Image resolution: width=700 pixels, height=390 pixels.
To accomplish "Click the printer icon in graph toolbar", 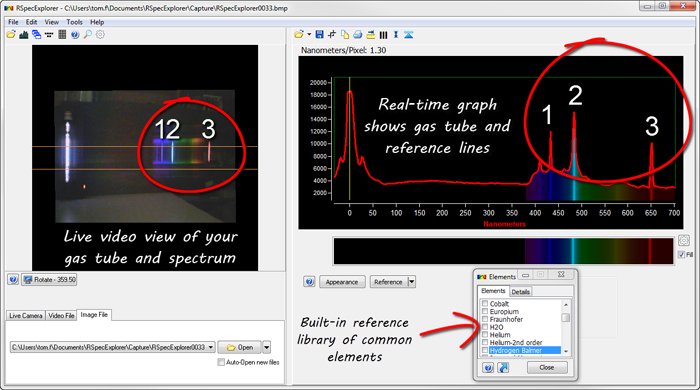I will pyautogui.click(x=358, y=34).
